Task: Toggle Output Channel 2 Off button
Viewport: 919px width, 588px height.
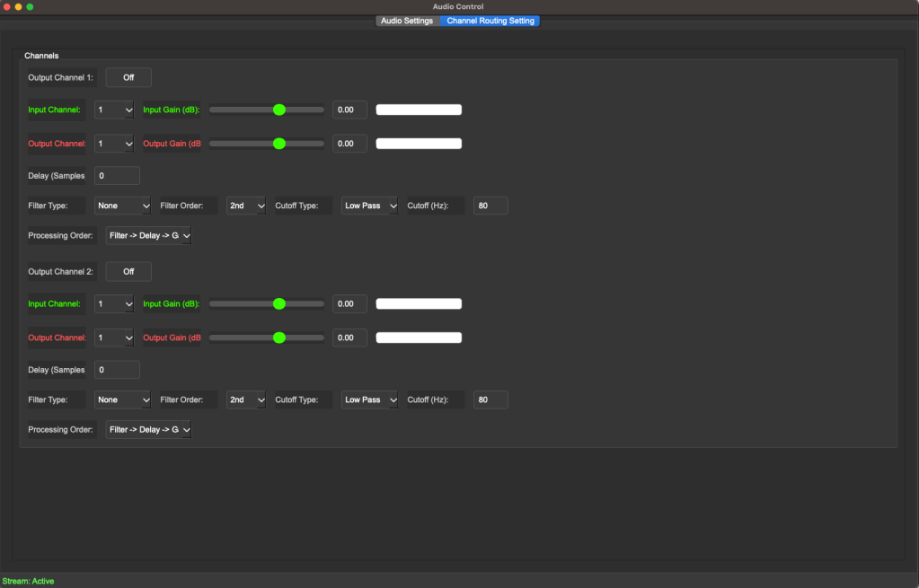Action: 128,271
